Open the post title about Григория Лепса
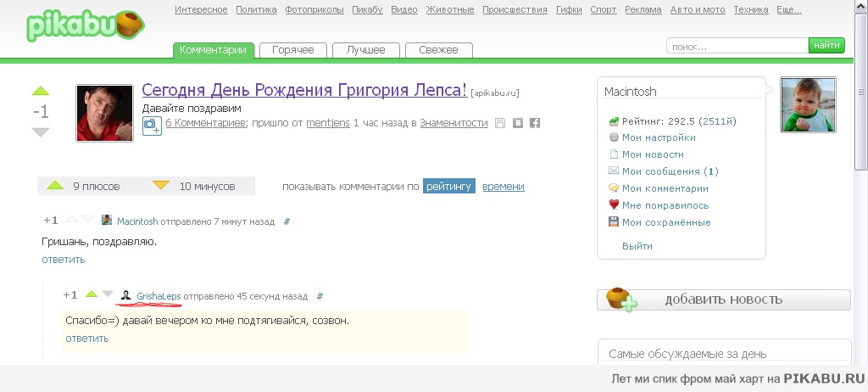The image size is (868, 392). [x=304, y=90]
